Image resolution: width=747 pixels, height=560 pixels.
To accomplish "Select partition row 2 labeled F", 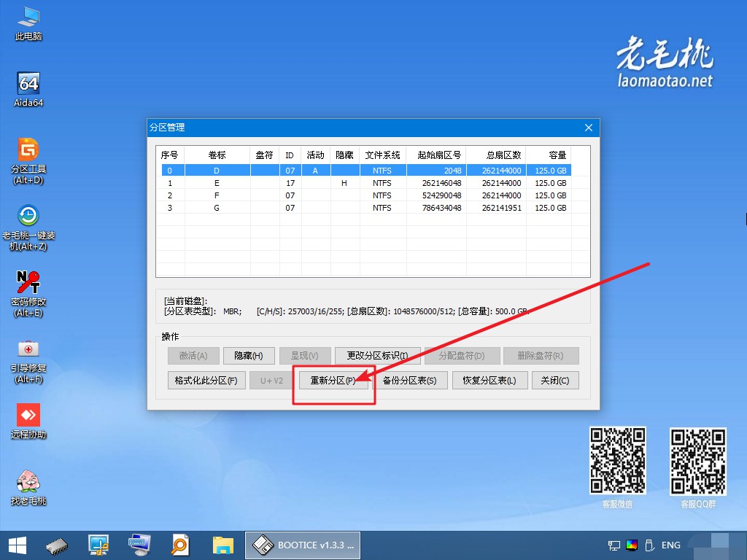I will pyautogui.click(x=366, y=195).
